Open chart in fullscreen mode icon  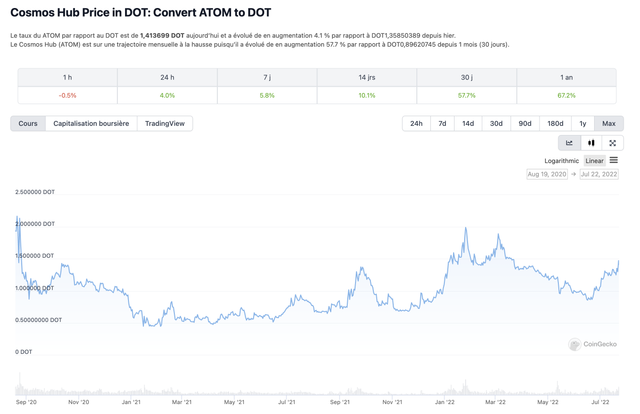pos(613,143)
